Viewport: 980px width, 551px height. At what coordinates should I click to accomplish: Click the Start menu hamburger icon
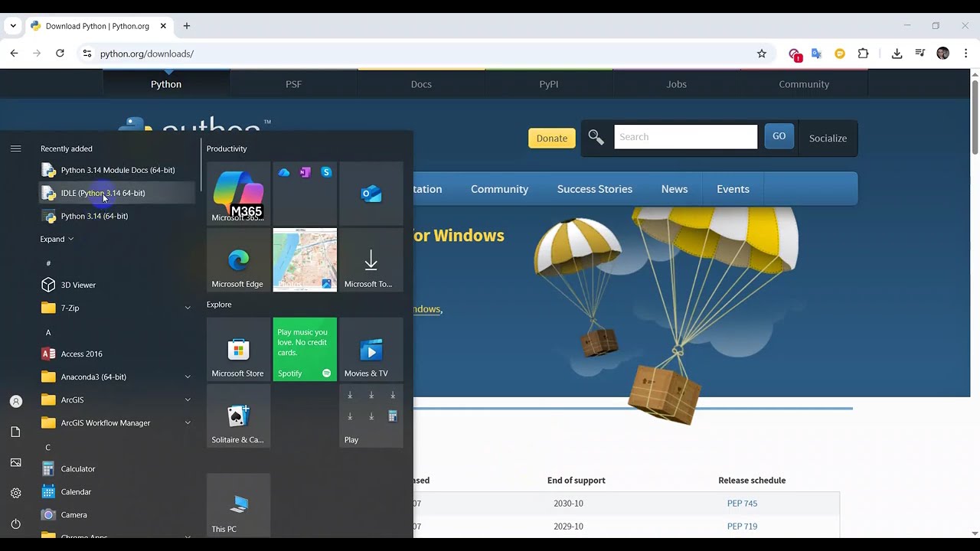pos(15,148)
